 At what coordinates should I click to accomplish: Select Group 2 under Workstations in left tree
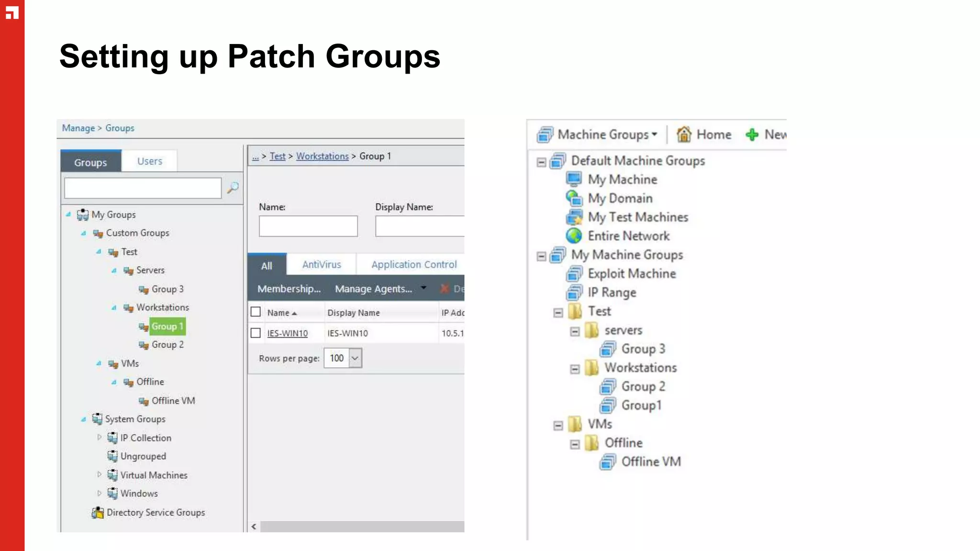(x=167, y=344)
